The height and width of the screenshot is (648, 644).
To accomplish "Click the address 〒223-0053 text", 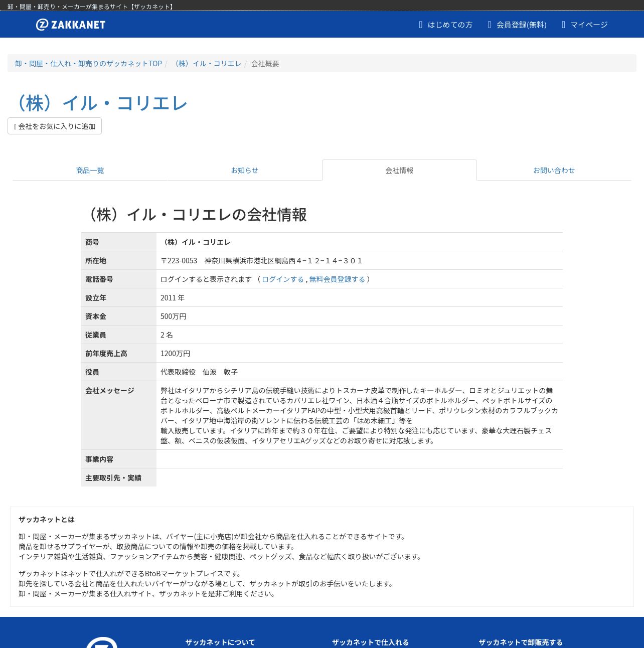I will (261, 261).
